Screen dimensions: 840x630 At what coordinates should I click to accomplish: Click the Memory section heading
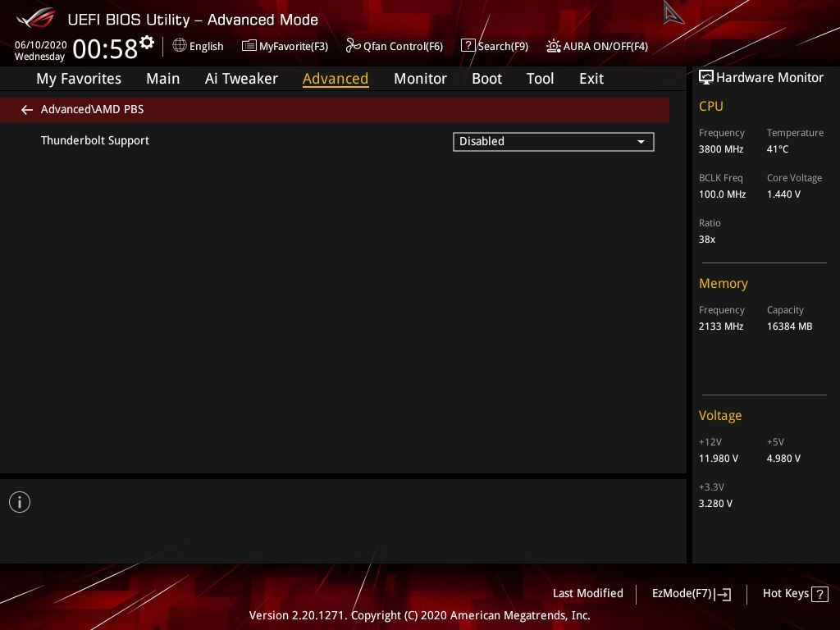(724, 283)
